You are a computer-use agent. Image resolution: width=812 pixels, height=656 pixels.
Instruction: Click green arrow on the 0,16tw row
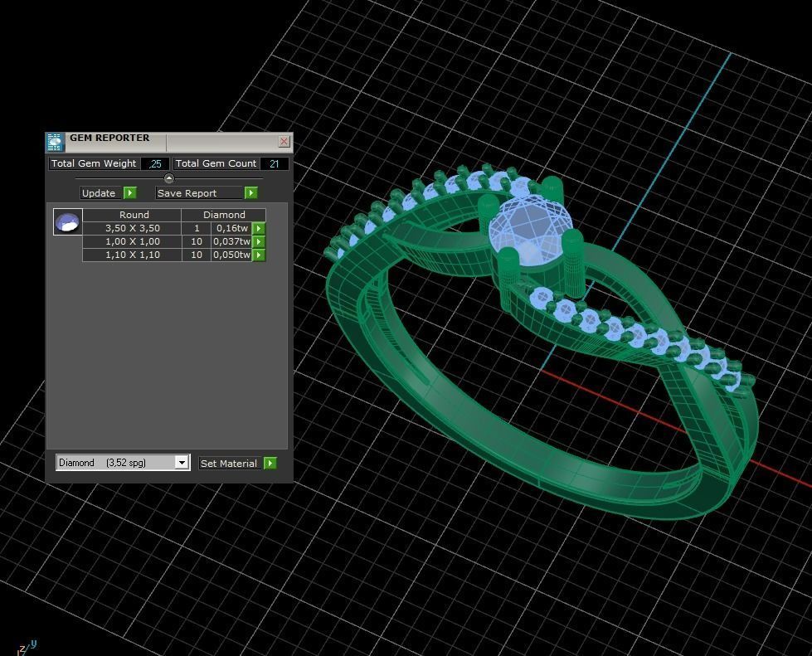pyautogui.click(x=259, y=228)
